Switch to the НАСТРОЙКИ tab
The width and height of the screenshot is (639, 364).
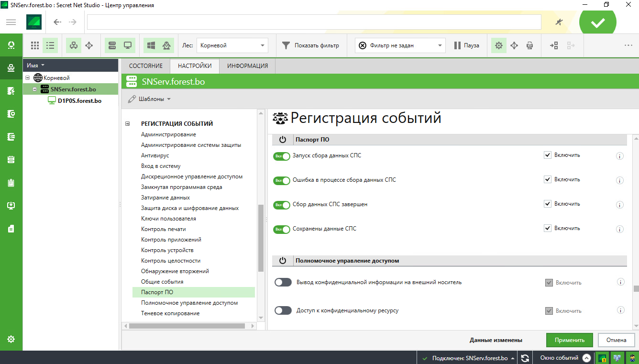(x=195, y=66)
